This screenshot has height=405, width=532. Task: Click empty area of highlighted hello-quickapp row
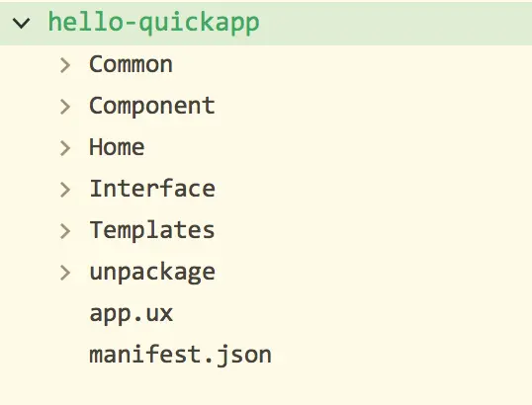pos(394,23)
